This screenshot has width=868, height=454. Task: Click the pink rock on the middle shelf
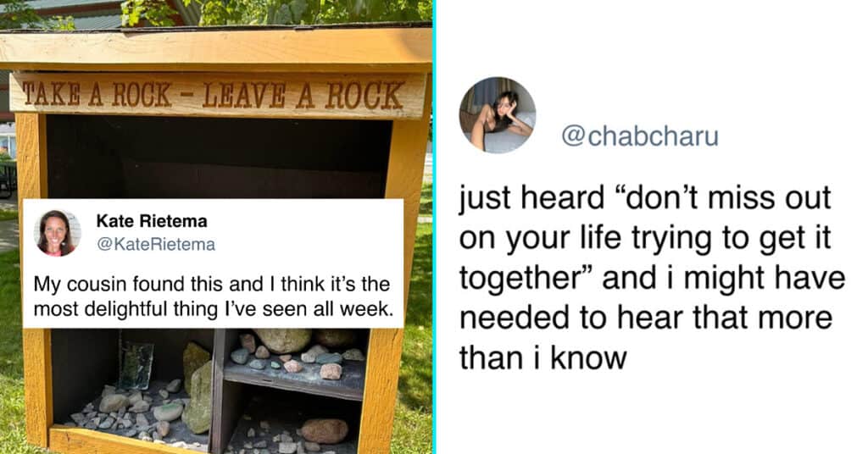tap(331, 371)
